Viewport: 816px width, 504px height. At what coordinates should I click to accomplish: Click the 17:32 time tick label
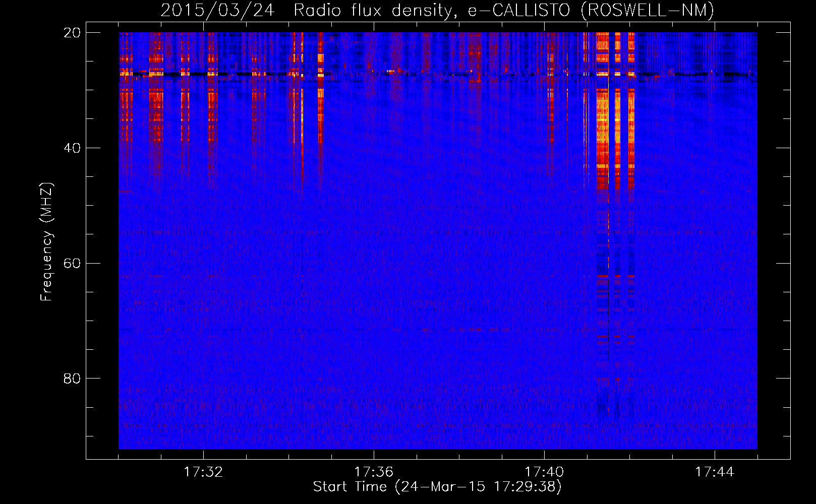203,472
